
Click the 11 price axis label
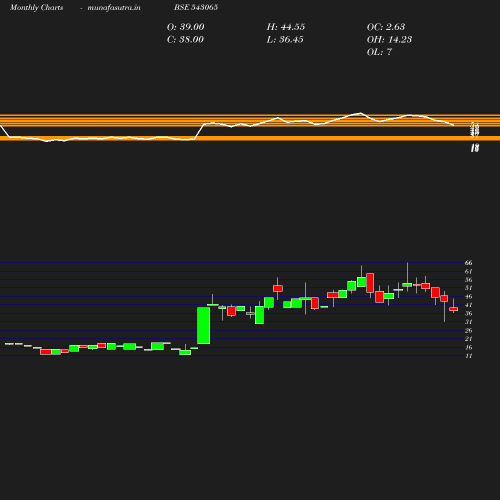click(x=468, y=356)
